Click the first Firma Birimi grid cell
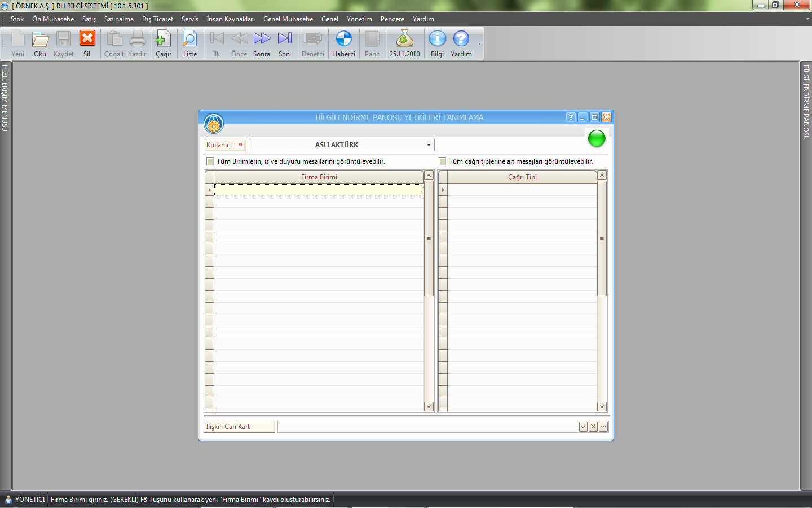The width and height of the screenshot is (812, 508). click(319, 190)
